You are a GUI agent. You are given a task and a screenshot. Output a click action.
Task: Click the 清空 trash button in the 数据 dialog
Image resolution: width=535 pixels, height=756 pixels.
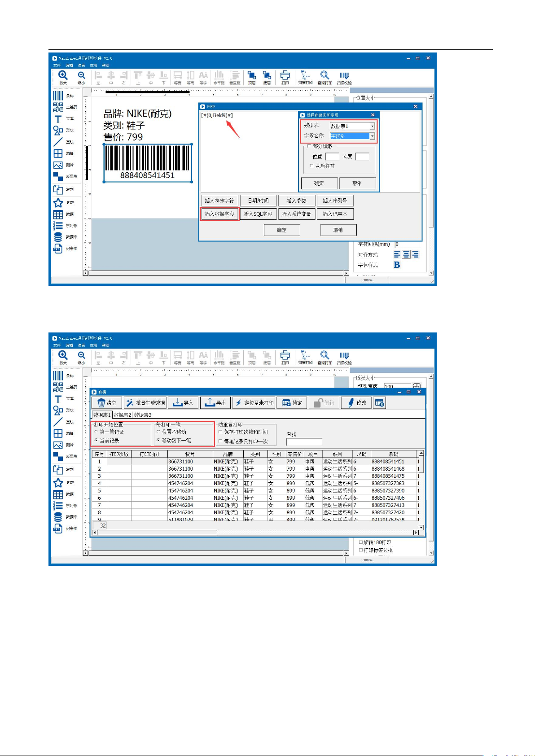(107, 403)
